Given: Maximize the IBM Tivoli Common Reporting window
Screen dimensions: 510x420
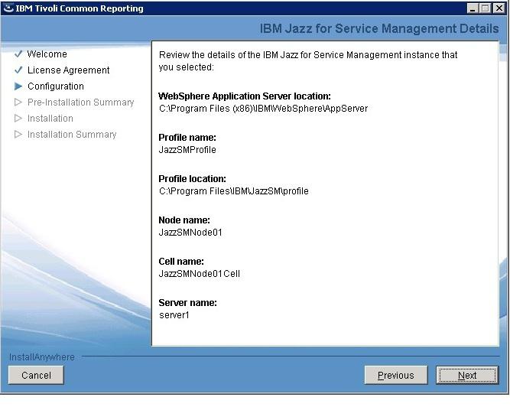Looking at the screenshot, I should (x=485, y=8).
